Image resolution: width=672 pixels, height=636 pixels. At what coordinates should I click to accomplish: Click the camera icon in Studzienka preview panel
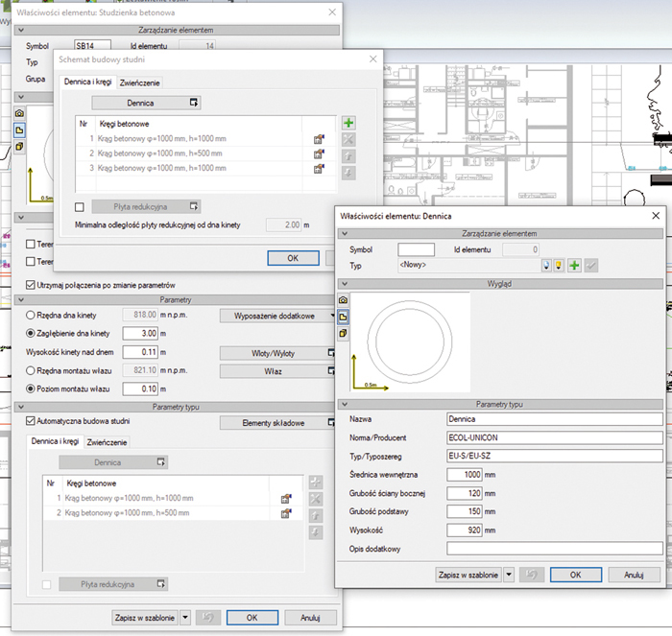(19, 113)
